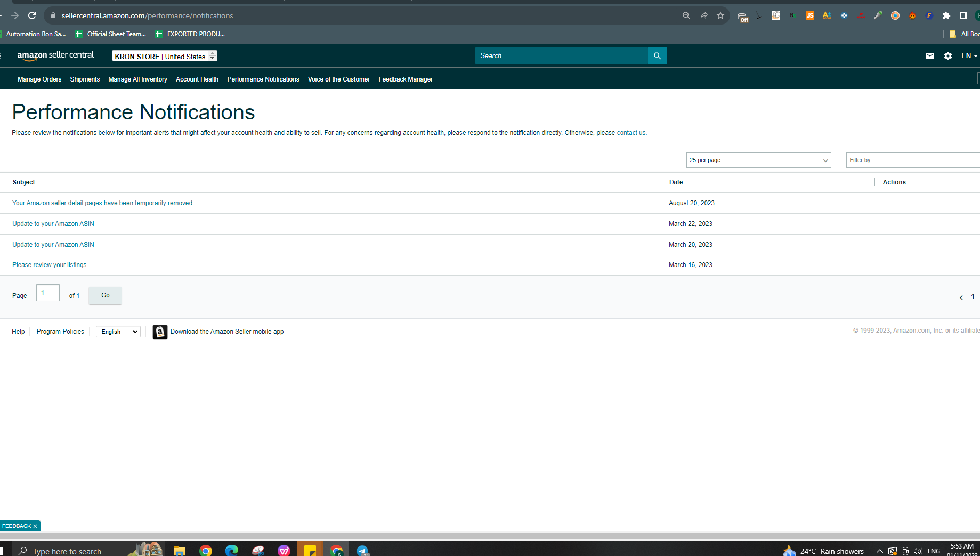Open the extension showing an Off badge
Screen dimensions: 980x556
pyautogui.click(x=742, y=17)
